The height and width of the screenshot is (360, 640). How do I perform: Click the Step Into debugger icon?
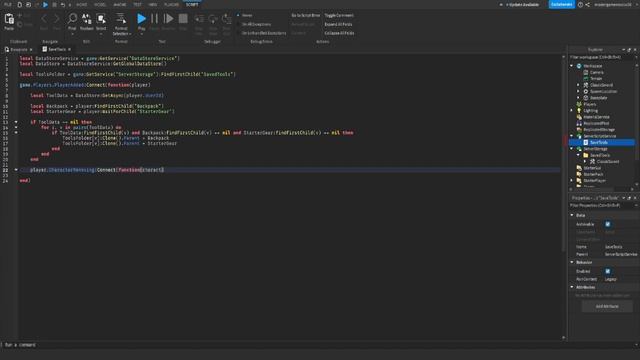click(199, 19)
